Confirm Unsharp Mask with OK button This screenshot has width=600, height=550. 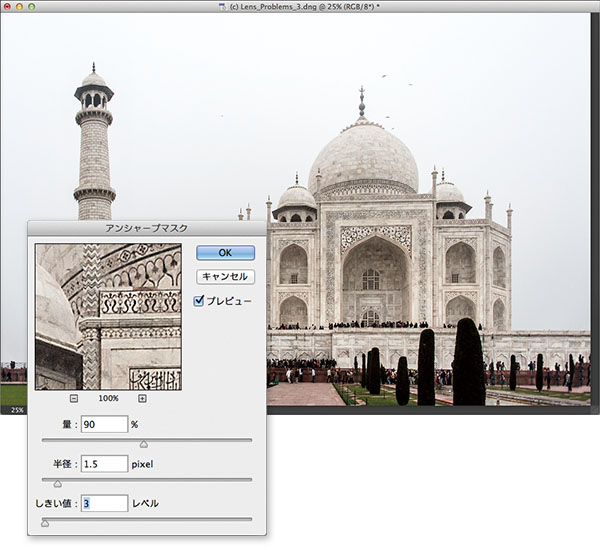pos(225,253)
